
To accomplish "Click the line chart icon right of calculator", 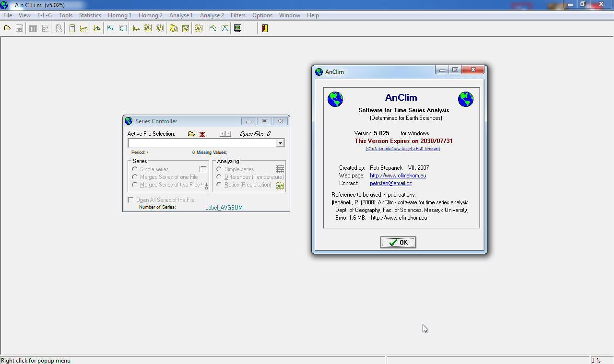I will (x=84, y=28).
